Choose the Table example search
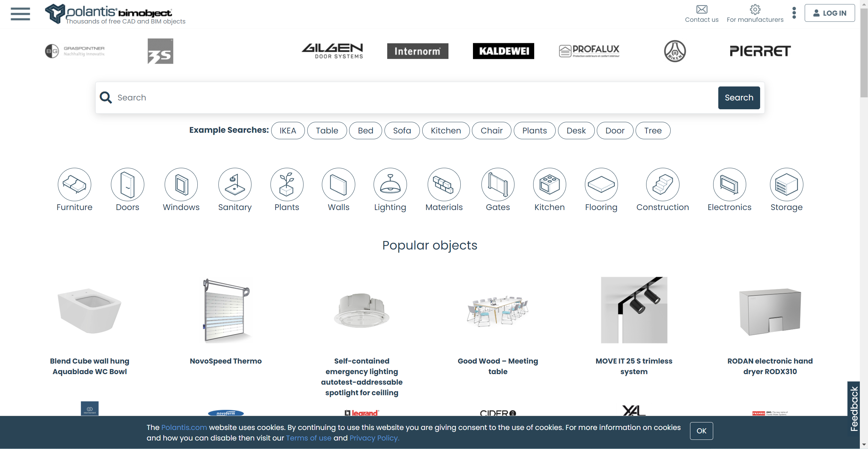Screen dimensions: 868x449 (327, 131)
